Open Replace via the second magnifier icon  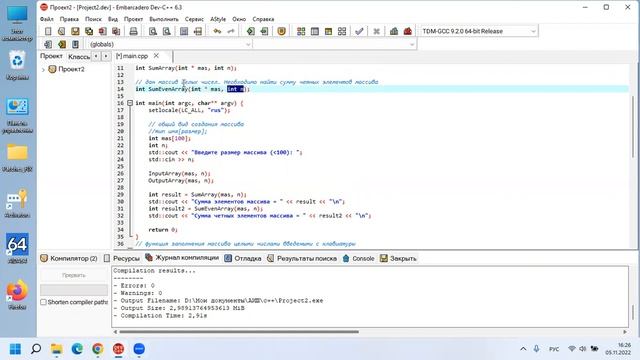point(167,31)
